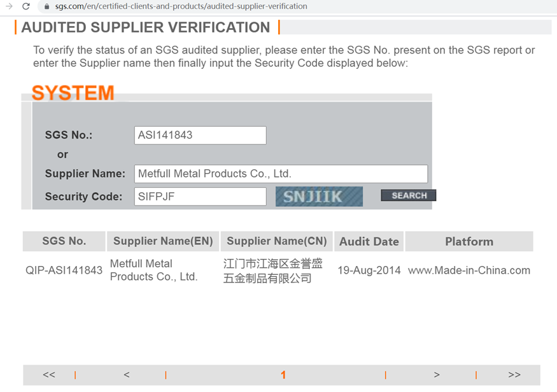
Task: Open the www.Made-in-China.com platform link
Action: tap(469, 270)
